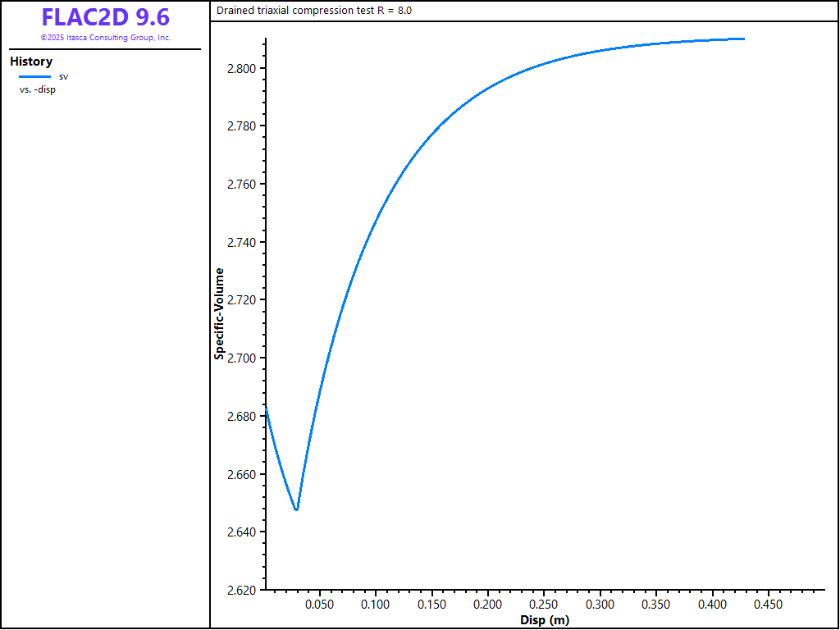
Task: Click the vs. -disp legend text
Action: click(38, 89)
